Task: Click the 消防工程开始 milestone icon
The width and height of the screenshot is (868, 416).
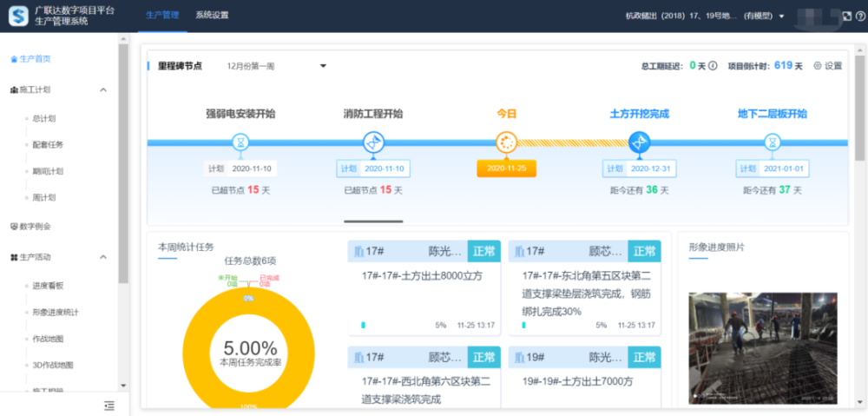Action: pyautogui.click(x=373, y=142)
